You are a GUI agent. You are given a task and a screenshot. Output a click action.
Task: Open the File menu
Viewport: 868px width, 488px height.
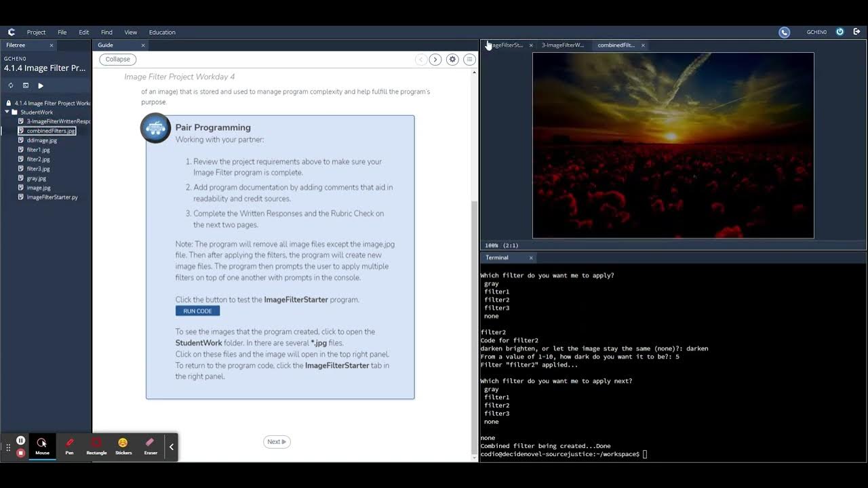click(62, 32)
